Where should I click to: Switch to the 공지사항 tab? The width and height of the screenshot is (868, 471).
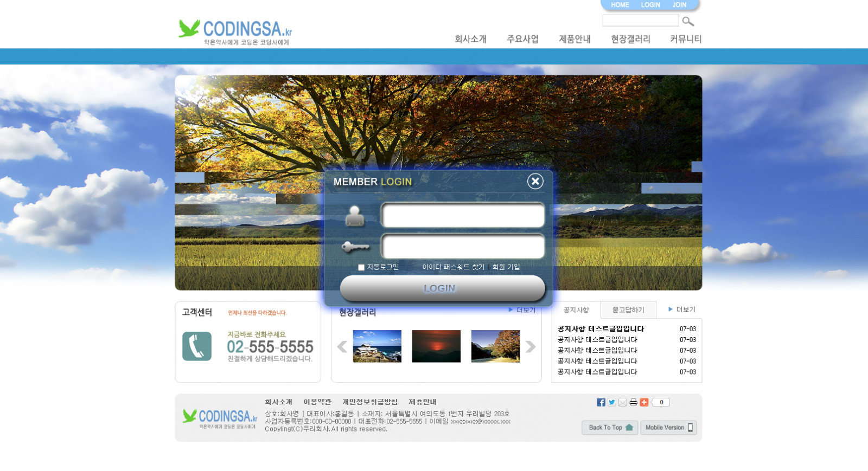point(576,310)
